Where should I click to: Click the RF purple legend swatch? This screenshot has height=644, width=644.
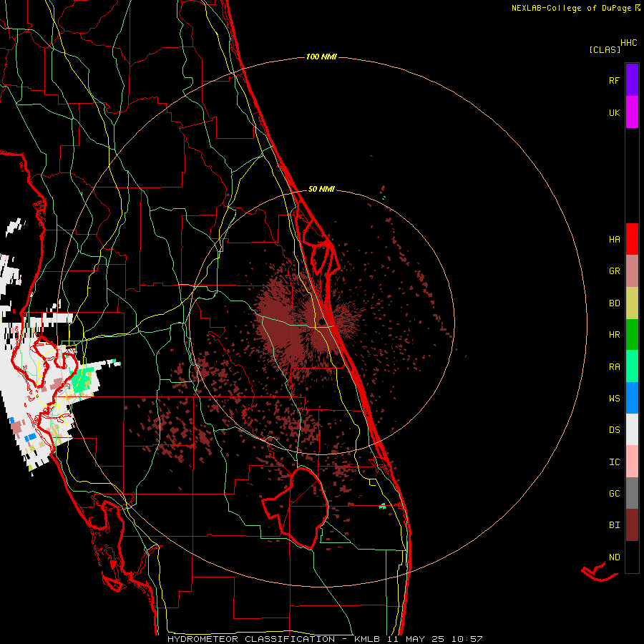(x=632, y=79)
